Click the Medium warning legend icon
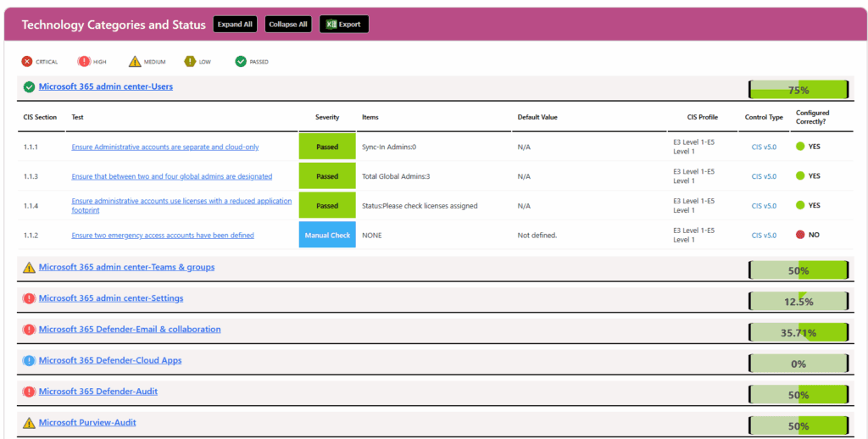This screenshot has width=868, height=439. 135,62
